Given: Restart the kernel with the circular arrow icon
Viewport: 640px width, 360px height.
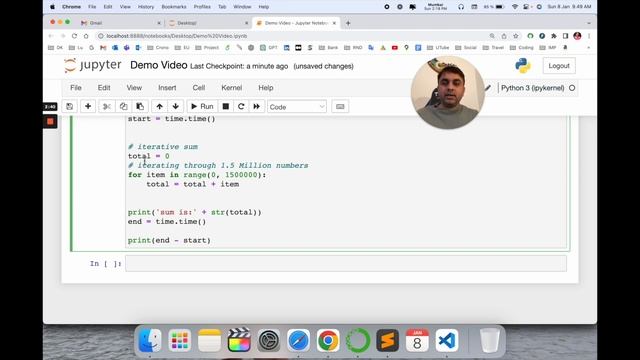Looking at the screenshot, I should [241, 107].
